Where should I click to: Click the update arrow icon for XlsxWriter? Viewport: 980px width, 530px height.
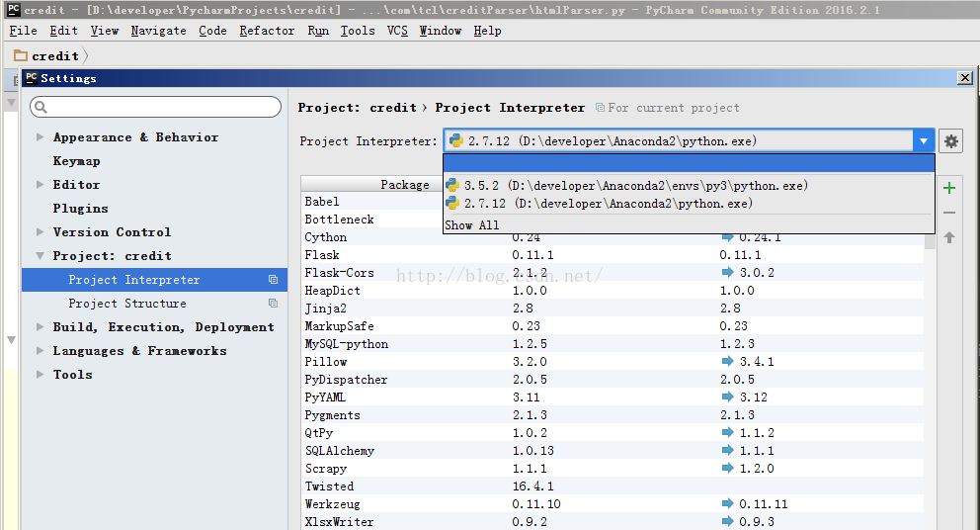click(x=727, y=521)
